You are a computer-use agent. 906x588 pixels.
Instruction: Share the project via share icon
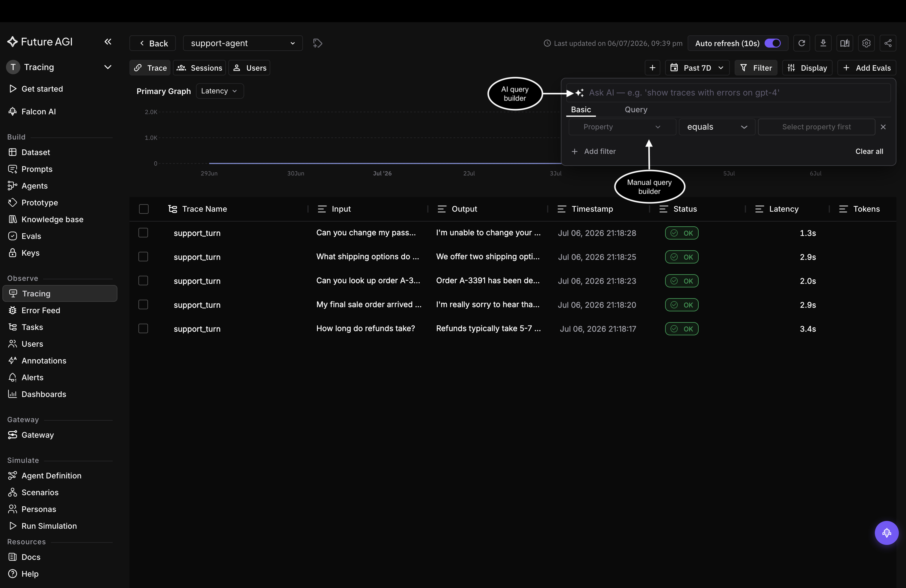(x=888, y=43)
